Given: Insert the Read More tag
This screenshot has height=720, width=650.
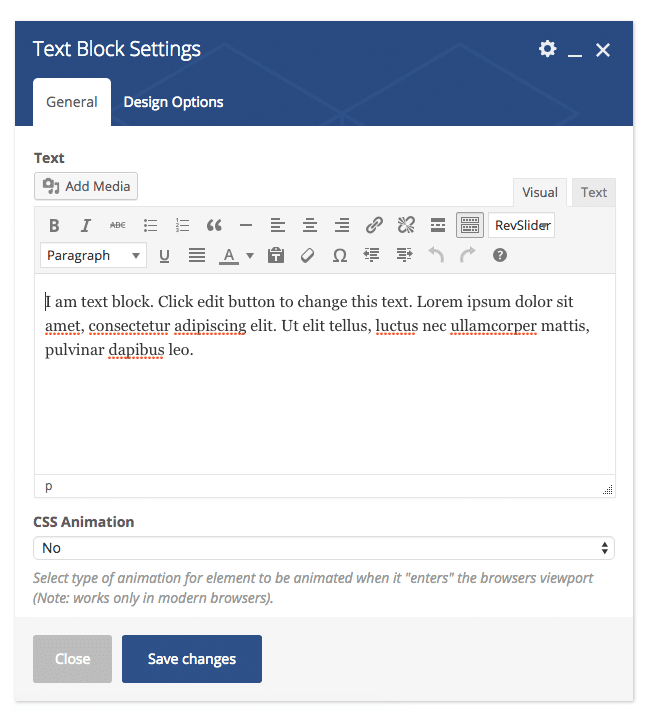Looking at the screenshot, I should pyautogui.click(x=438, y=225).
